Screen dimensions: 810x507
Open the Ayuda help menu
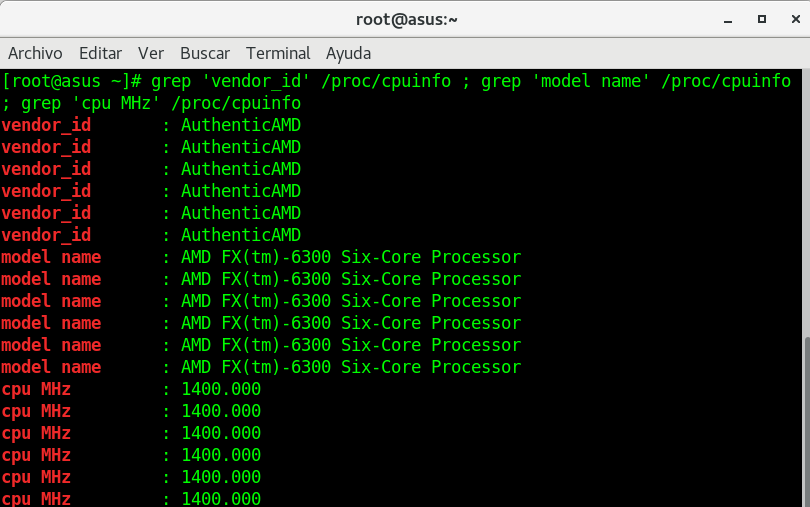(x=348, y=53)
